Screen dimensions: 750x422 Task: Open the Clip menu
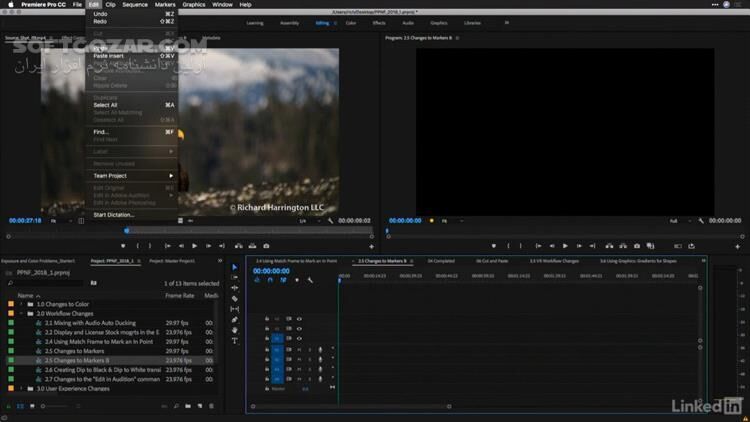click(110, 4)
